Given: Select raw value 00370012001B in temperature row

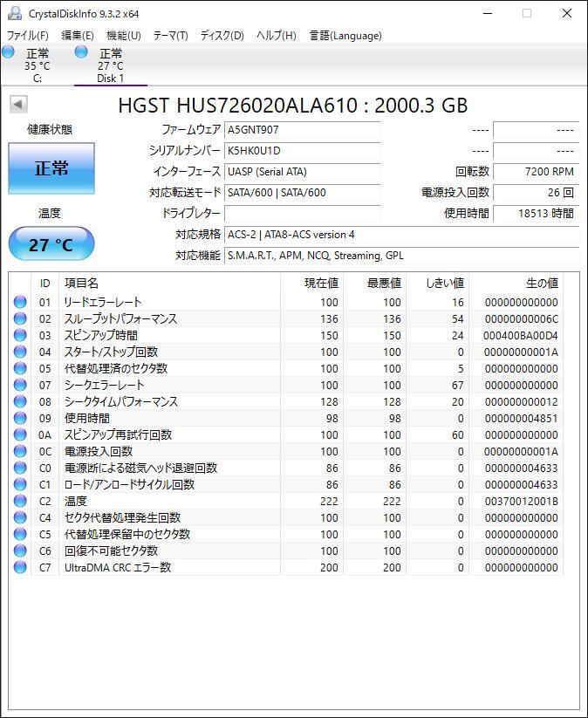Looking at the screenshot, I should pos(521,502).
